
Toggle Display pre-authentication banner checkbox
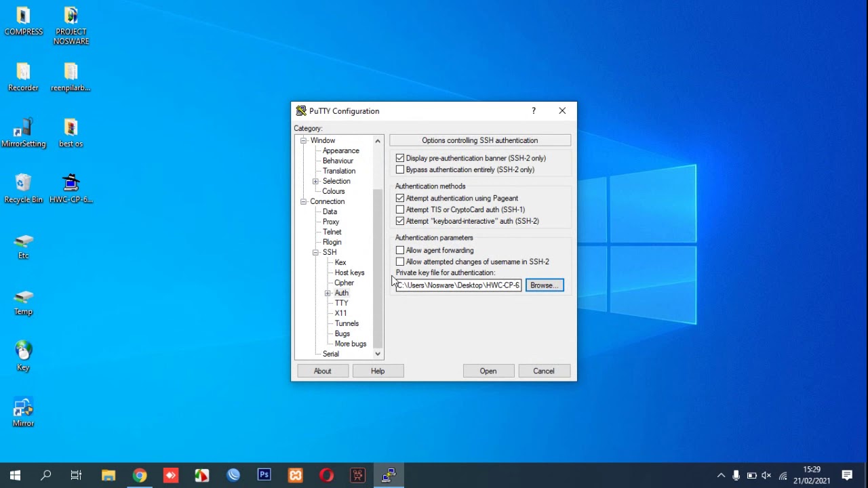(400, 159)
